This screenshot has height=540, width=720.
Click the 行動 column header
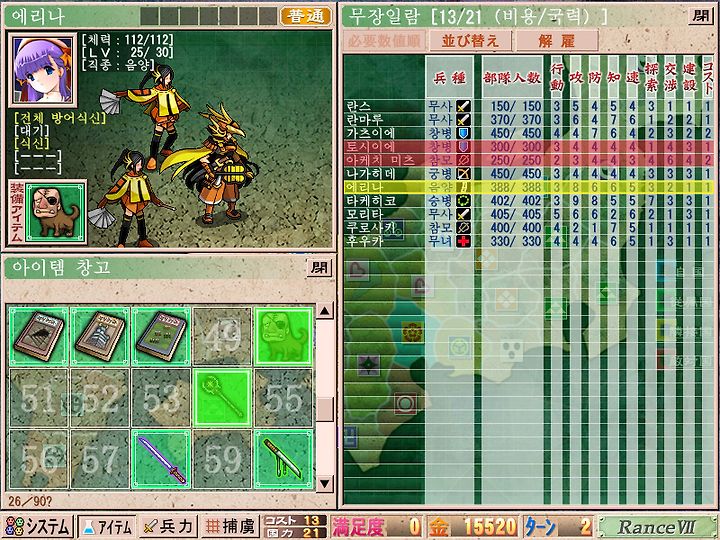[557, 77]
